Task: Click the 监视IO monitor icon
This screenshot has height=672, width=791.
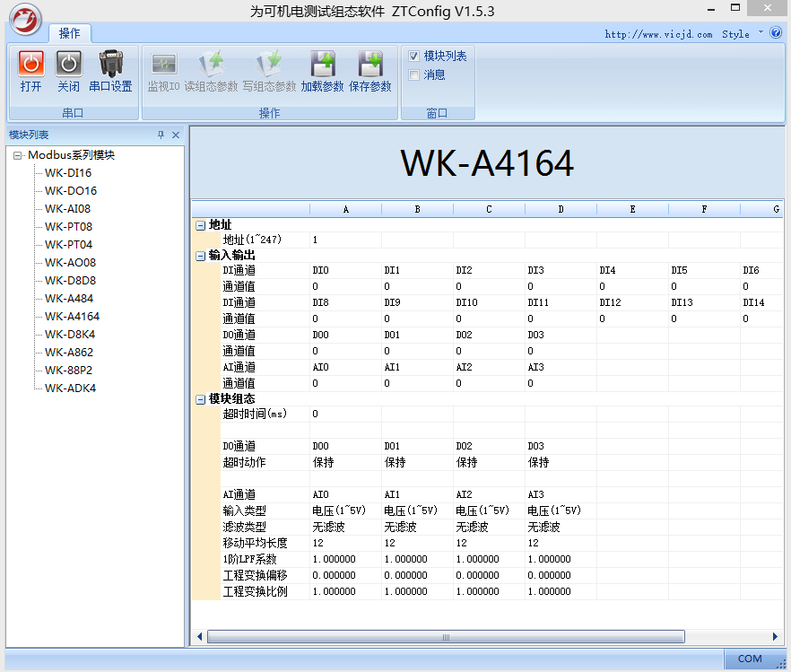Action: tap(163, 65)
